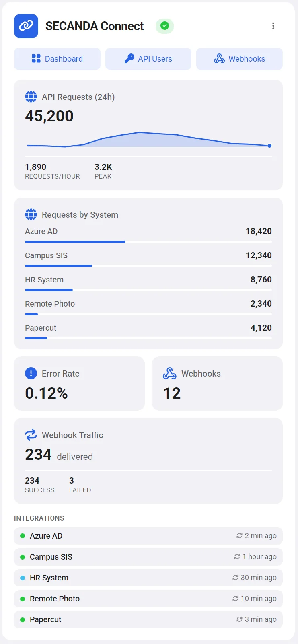This screenshot has height=644, width=298.
Task: Open the three-dot options menu
Action: (x=273, y=26)
